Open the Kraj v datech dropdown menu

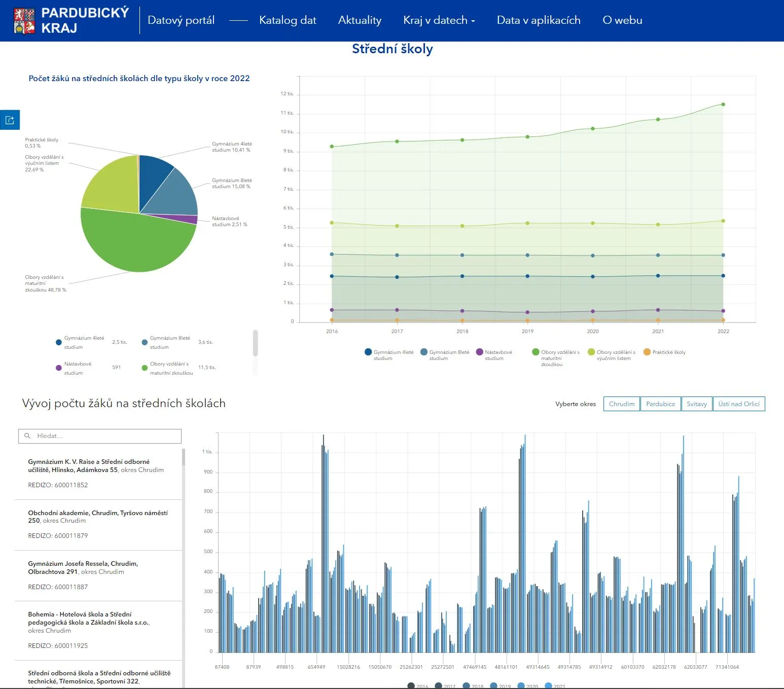439,20
